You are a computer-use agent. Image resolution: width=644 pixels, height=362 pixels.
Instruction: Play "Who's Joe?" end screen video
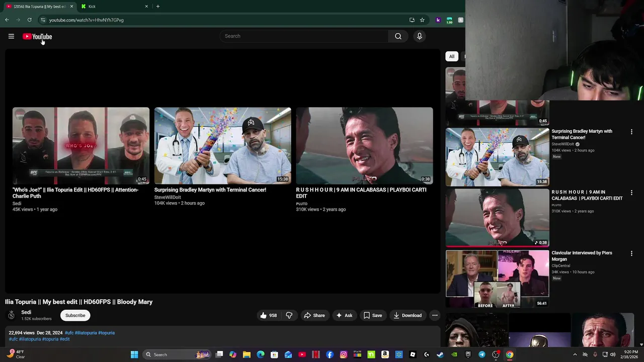coord(81,146)
